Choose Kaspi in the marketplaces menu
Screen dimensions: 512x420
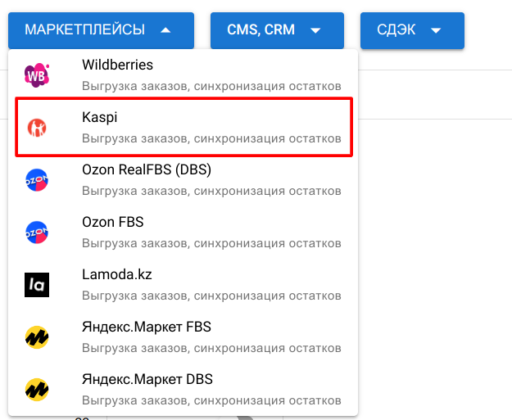pos(184,128)
